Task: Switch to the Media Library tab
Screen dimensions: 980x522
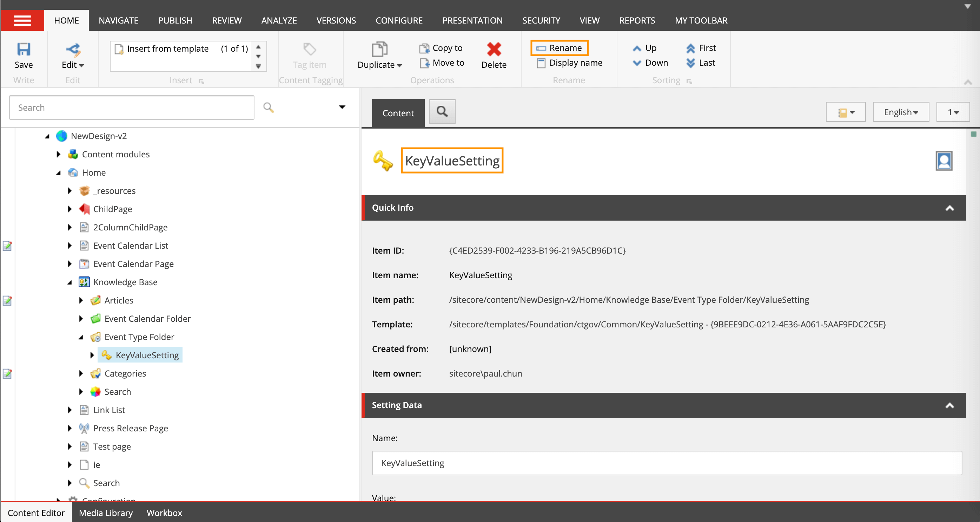Action: (x=106, y=513)
